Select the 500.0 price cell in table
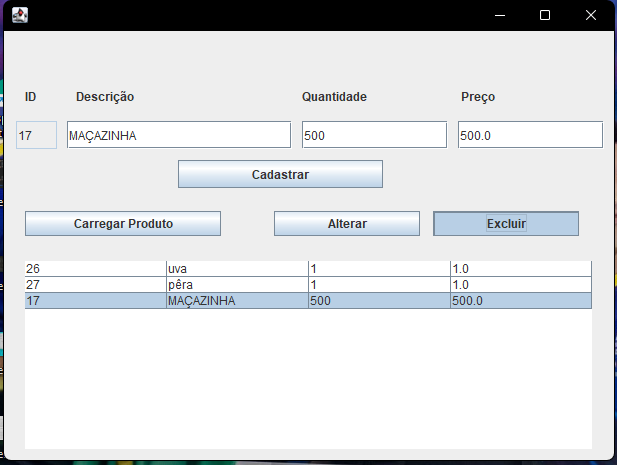The width and height of the screenshot is (617, 465). [521, 301]
